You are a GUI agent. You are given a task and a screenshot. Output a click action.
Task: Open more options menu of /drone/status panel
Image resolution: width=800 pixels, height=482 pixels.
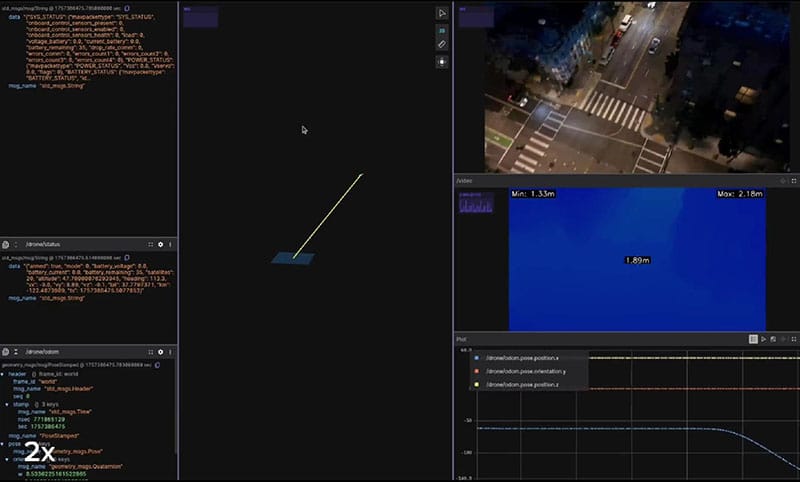(170, 244)
